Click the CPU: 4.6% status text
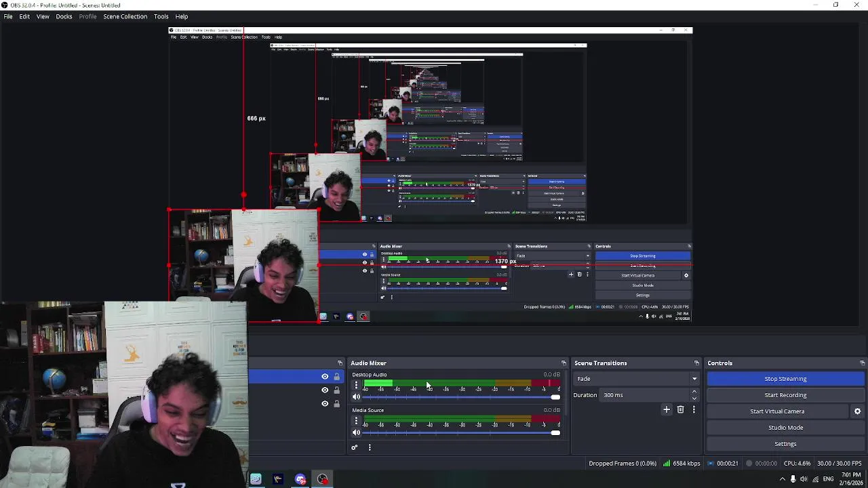Image resolution: width=868 pixels, height=488 pixels. (797, 464)
